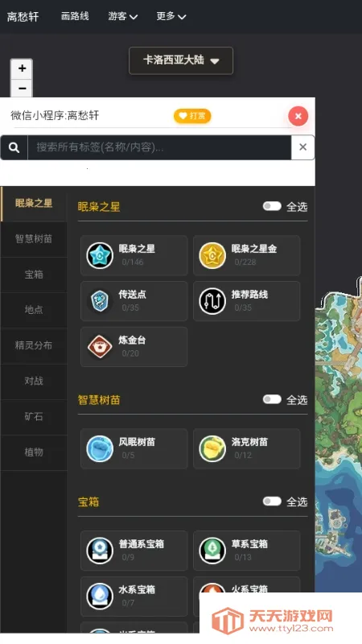The height and width of the screenshot is (644, 362).
Task: Click the search magnifier icon
Action: coord(14,147)
